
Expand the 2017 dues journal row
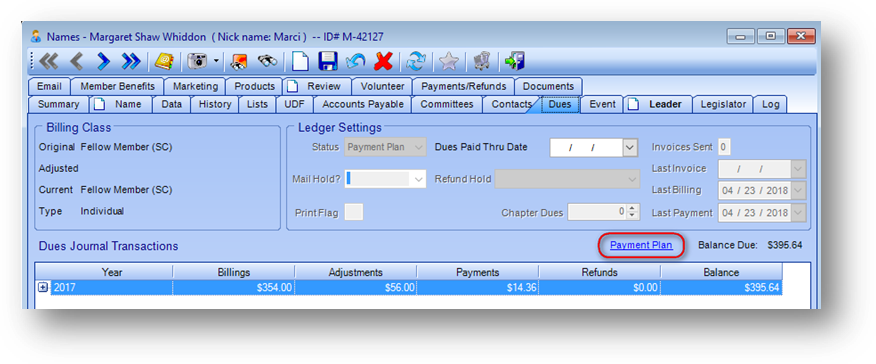pos(43,288)
